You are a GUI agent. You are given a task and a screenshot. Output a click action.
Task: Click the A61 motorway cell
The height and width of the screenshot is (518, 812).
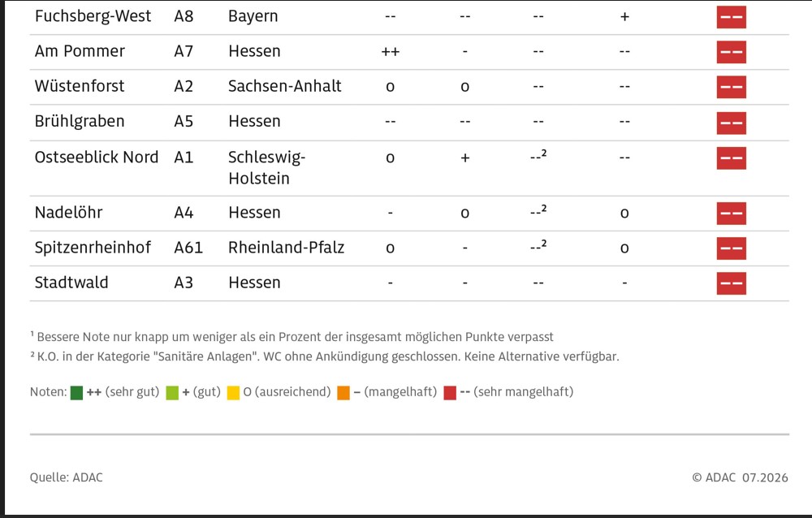(188, 248)
